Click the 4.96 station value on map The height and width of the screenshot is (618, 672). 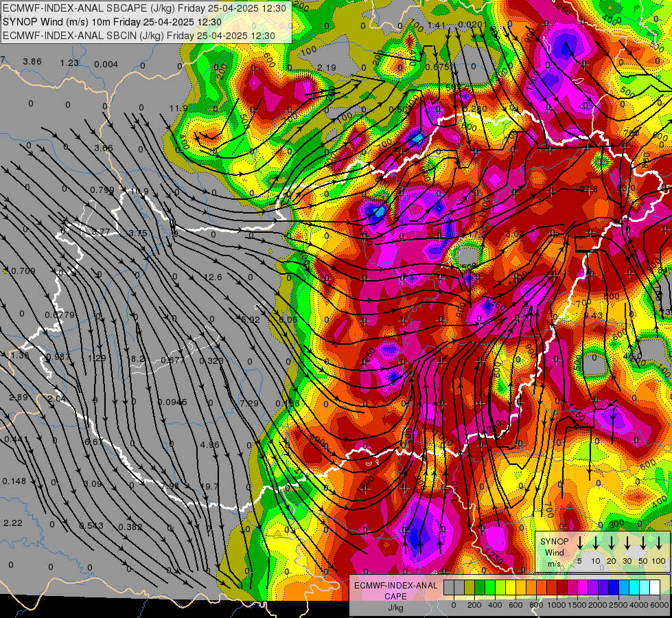pyautogui.click(x=209, y=445)
